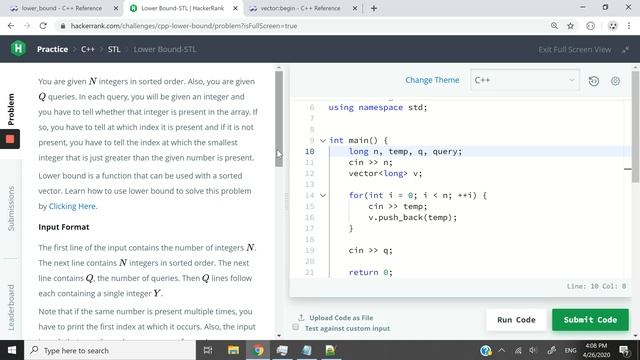This screenshot has width=640, height=360.
Task: Click the 'return 0;' code line
Action: coord(371,272)
